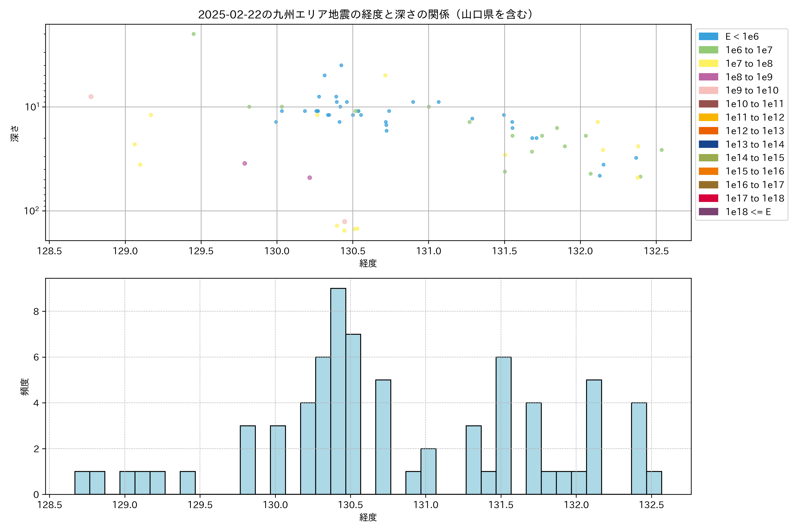Click the green point at top near 129.45
This screenshot has height=532, width=798.
pyautogui.click(x=193, y=34)
